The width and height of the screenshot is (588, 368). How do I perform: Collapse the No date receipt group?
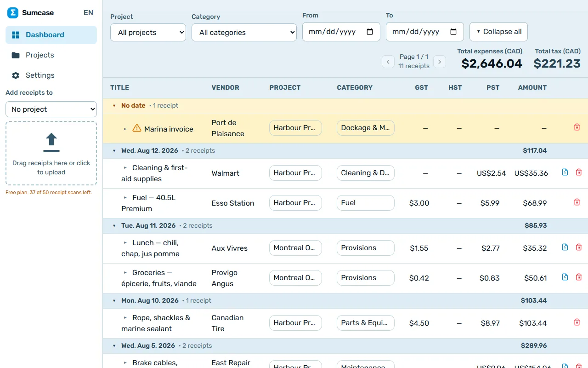tap(114, 106)
